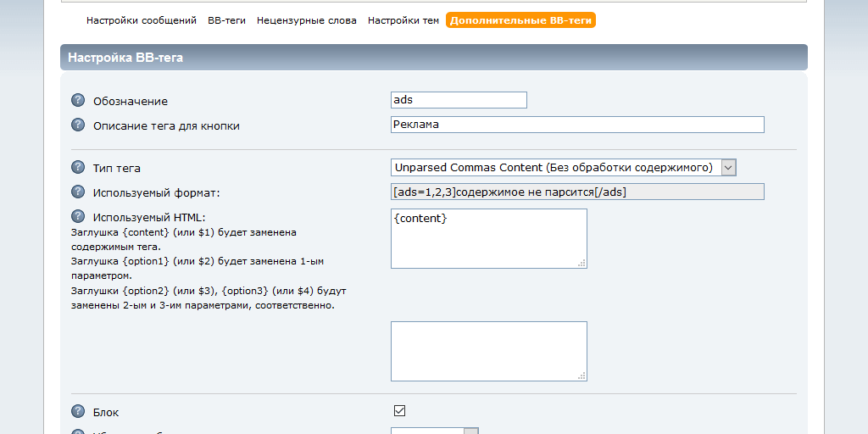The height and width of the screenshot is (434, 868).
Task: Click inside the empty second textarea
Action: 488,351
